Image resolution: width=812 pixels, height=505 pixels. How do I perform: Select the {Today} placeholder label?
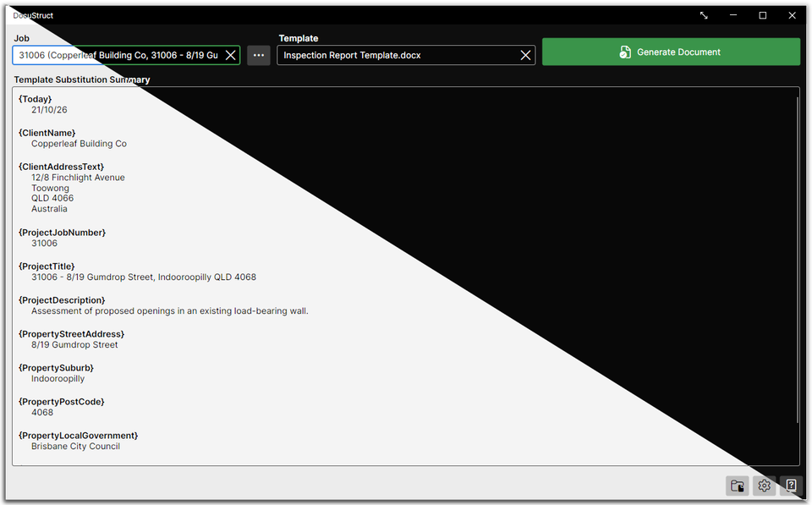(x=36, y=99)
